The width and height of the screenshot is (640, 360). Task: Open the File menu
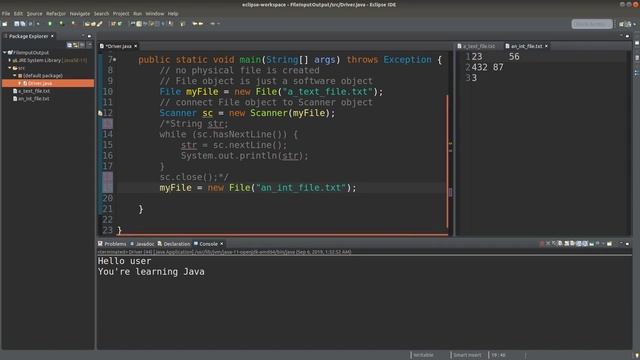6,13
